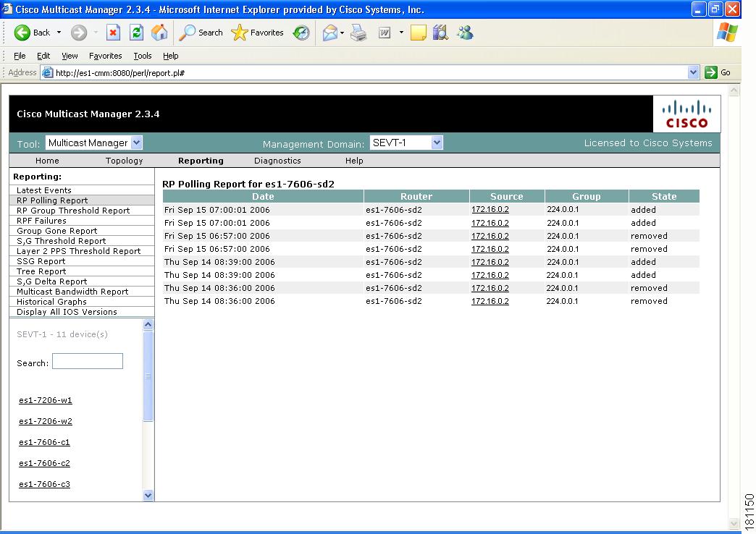756x534 pixels.
Task: Click the Address URL field
Action: point(370,73)
